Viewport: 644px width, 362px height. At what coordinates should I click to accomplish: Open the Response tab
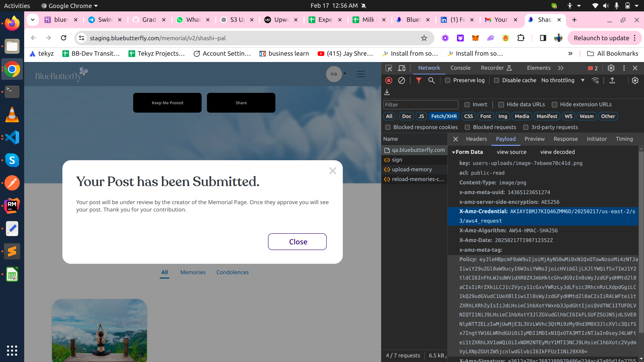(566, 139)
